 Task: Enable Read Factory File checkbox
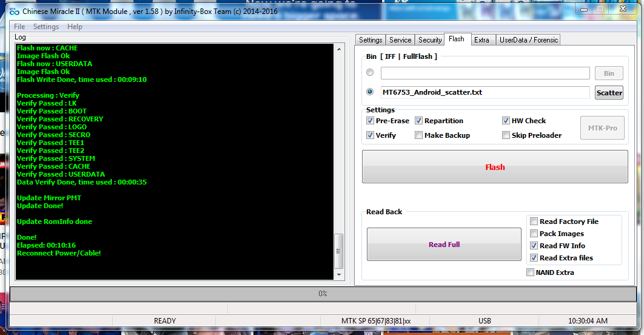tap(534, 222)
